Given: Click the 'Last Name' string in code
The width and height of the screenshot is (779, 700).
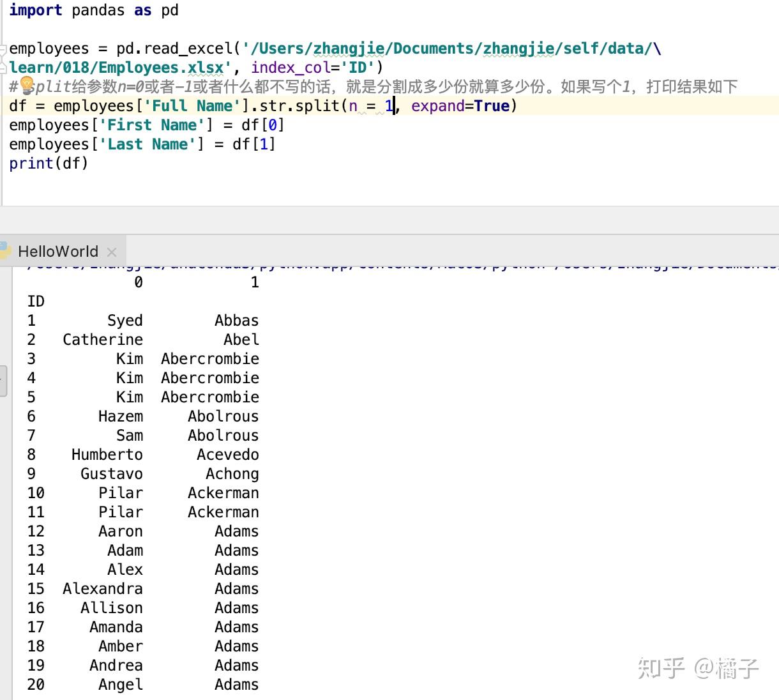Looking at the screenshot, I should point(152,144).
